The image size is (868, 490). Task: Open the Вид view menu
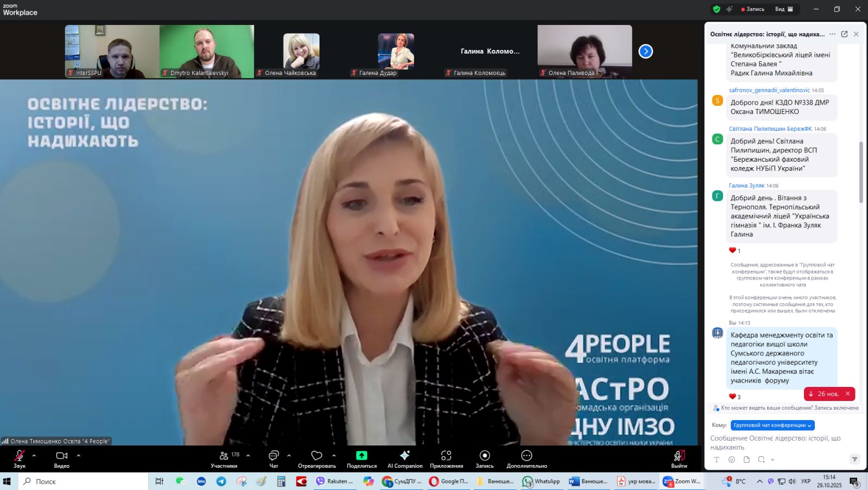point(783,9)
